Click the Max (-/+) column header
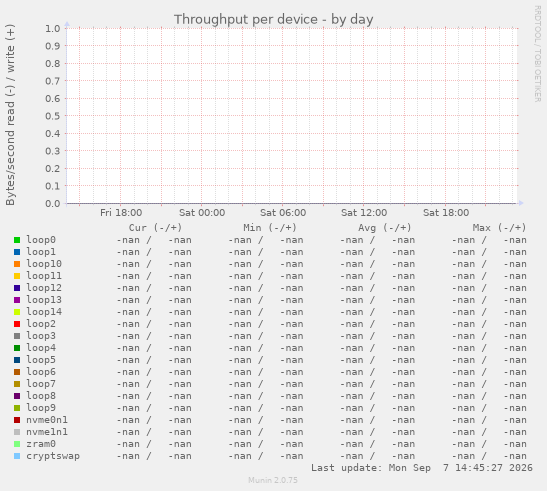547x491 pixels. (x=499, y=228)
